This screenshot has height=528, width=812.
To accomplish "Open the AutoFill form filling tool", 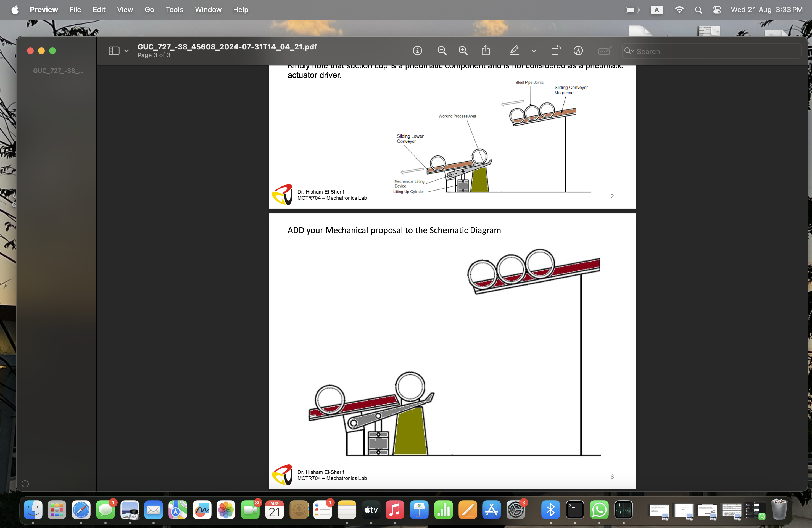I will pyautogui.click(x=605, y=51).
